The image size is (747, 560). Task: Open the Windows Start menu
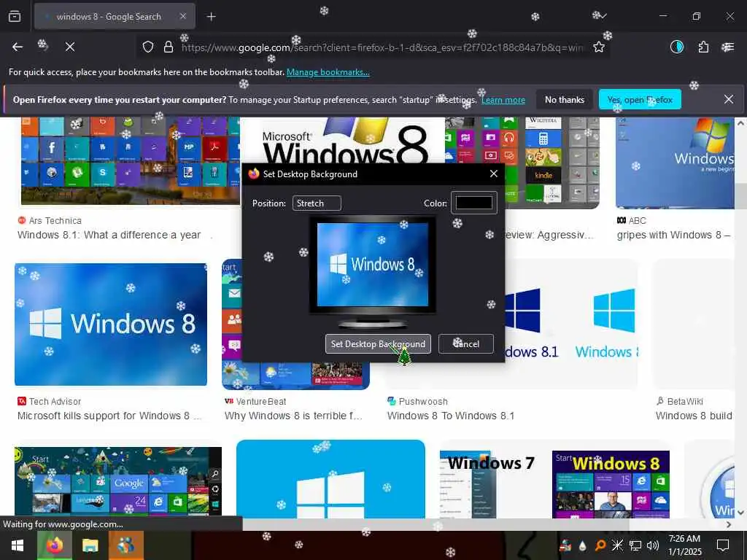(x=18, y=545)
